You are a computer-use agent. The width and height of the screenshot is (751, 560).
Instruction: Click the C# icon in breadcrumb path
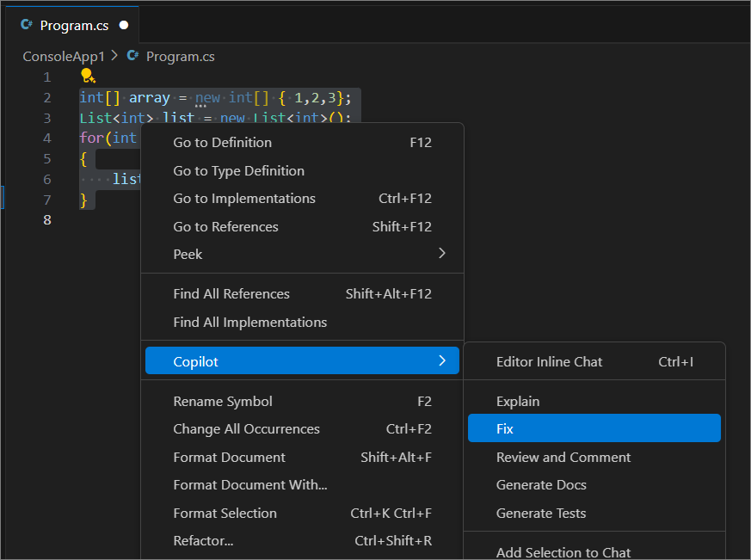point(132,56)
